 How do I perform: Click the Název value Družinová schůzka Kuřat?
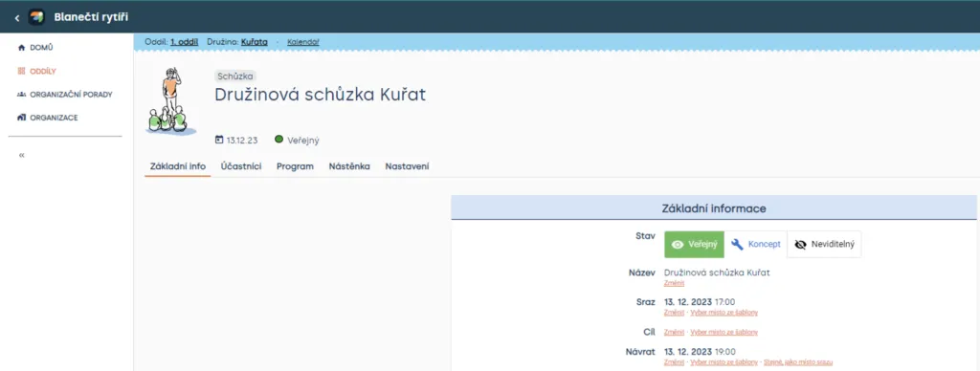717,273
